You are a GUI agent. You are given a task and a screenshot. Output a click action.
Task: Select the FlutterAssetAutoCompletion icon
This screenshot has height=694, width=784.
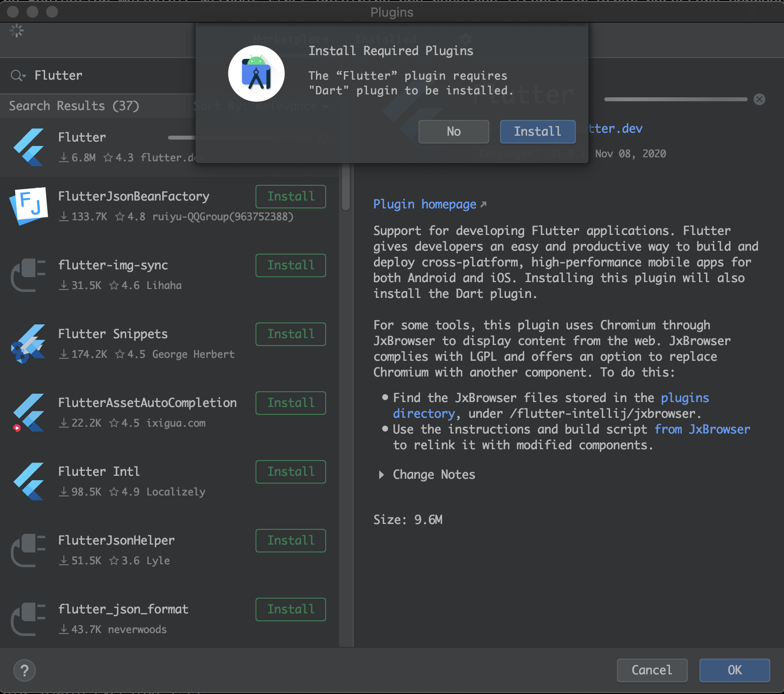(28, 412)
